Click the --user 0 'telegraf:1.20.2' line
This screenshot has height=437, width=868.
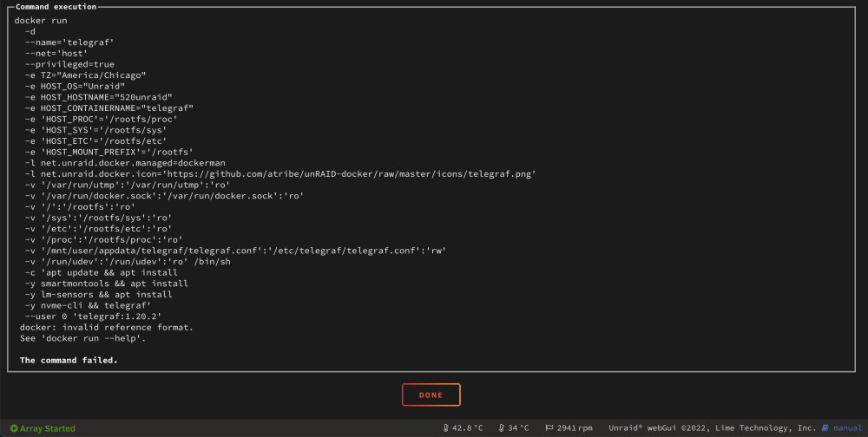[x=93, y=316]
